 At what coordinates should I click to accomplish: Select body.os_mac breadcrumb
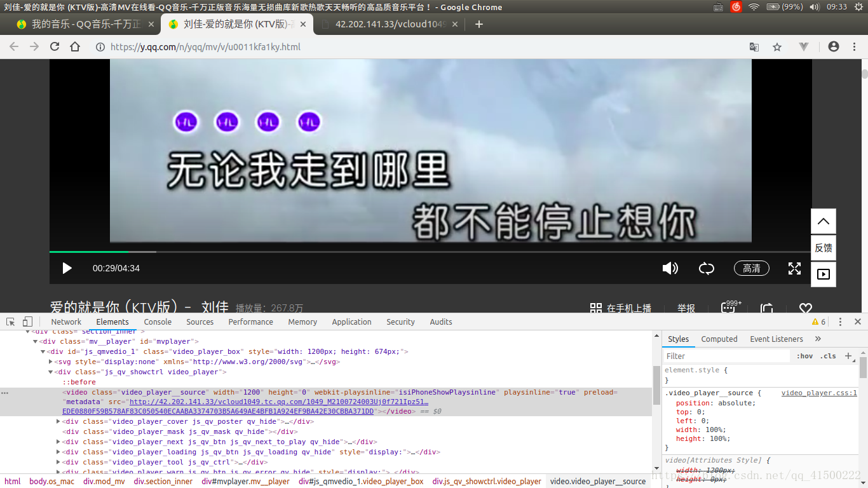[x=51, y=481]
